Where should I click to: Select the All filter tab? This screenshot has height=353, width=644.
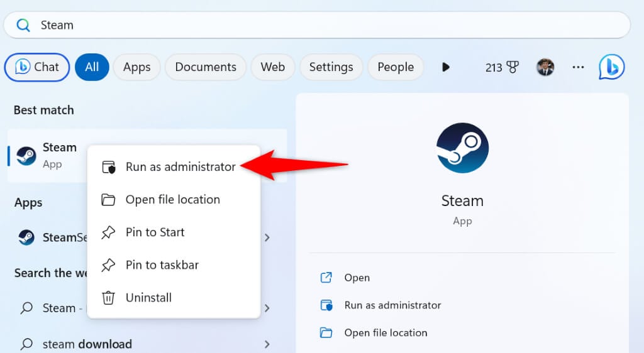(x=92, y=67)
